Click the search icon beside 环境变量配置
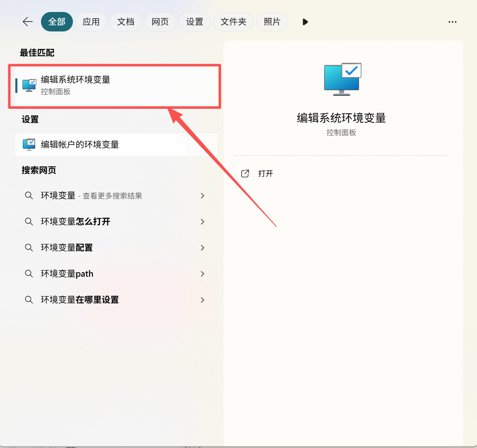 click(29, 248)
